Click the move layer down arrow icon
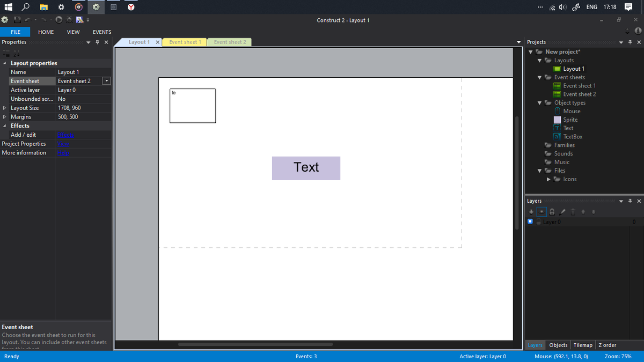The height and width of the screenshot is (362, 644). [594, 212]
